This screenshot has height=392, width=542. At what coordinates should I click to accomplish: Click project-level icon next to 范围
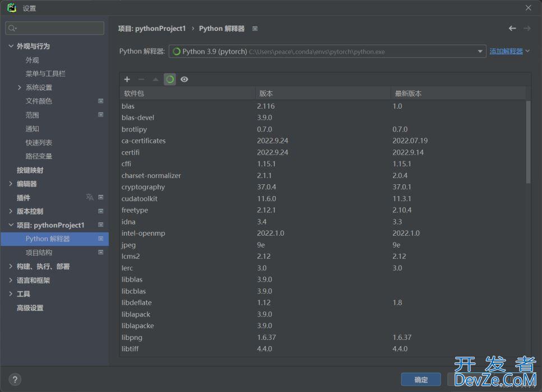point(100,115)
